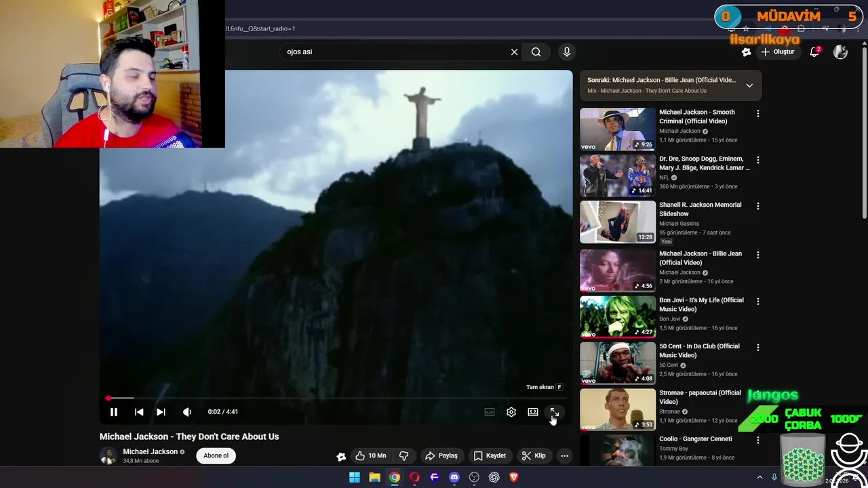The width and height of the screenshot is (868, 488).
Task: Open options for 50 Cent In Da Club
Action: click(x=758, y=348)
